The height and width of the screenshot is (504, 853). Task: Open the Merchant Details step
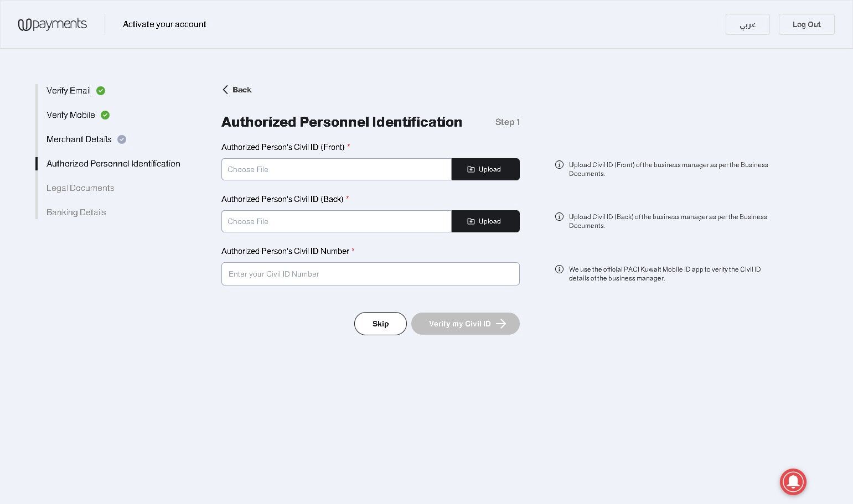(x=79, y=139)
